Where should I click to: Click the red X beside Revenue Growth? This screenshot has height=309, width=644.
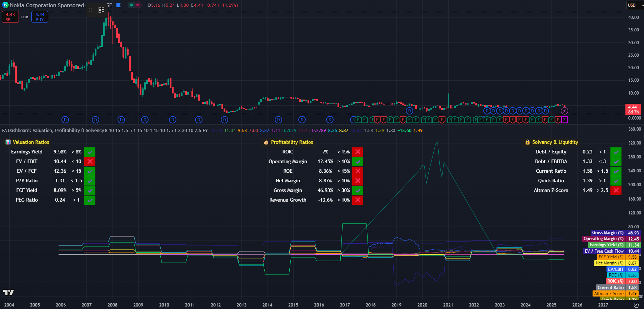coord(358,200)
